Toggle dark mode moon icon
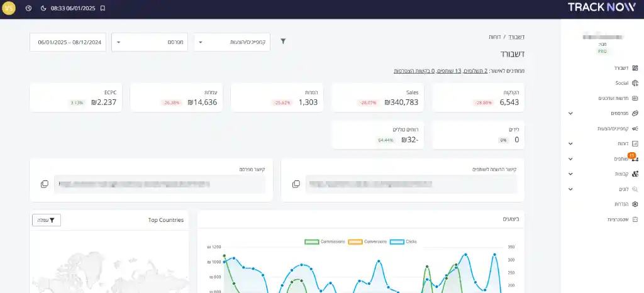644x293 pixels. pyautogui.click(x=43, y=8)
